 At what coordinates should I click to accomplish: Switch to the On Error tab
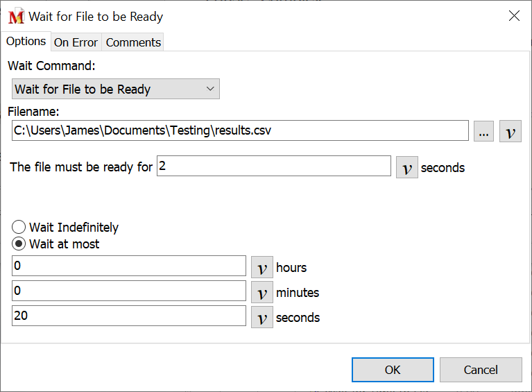tap(76, 42)
